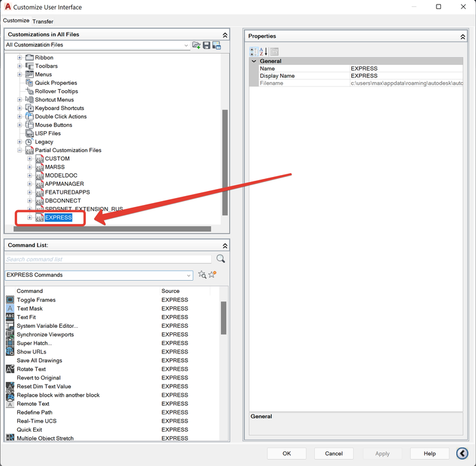Select the FEATUREDAPPS customization file
This screenshot has height=466, width=476.
[x=67, y=192]
